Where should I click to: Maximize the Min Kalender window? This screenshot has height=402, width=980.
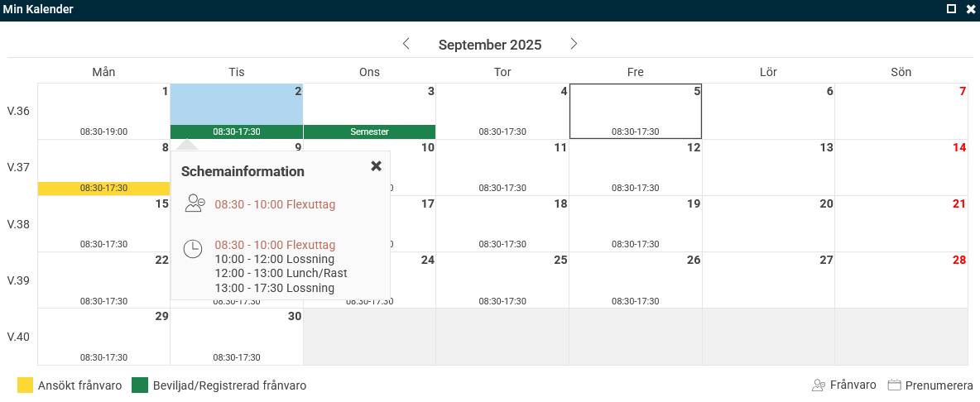coord(951,9)
